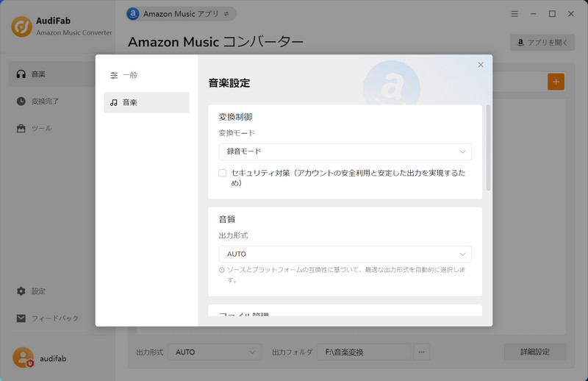Open the ツール sidebar item
The image size is (588, 381).
click(x=51, y=129)
